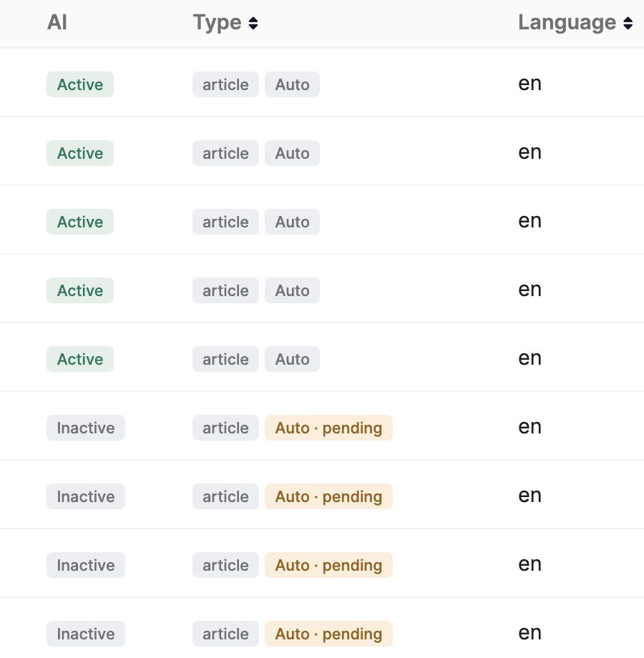This screenshot has width=644, height=658.
Task: Click the AI column header
Action: (x=57, y=22)
